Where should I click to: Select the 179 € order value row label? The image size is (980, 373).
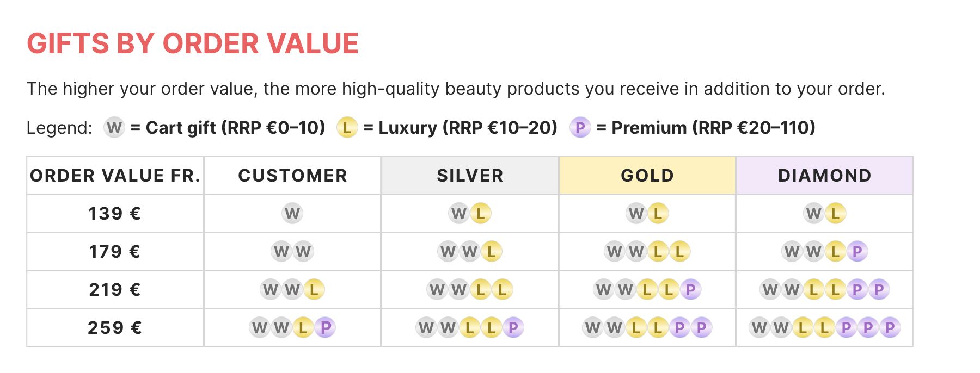115,251
